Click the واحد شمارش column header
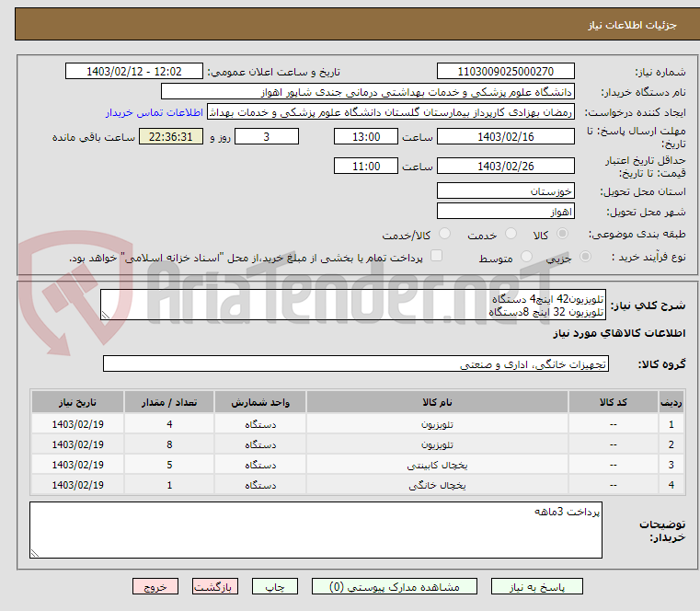Screen dimensions: 700x611 [260, 402]
